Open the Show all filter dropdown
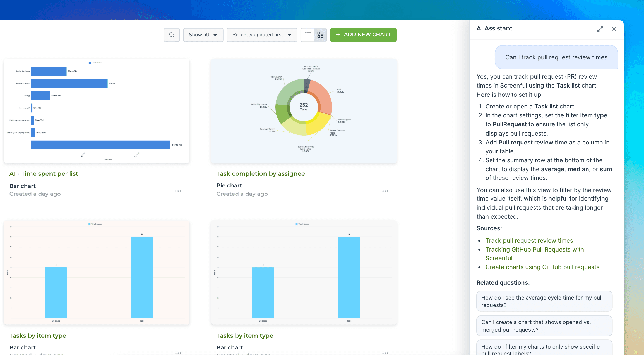Screen dimensions: 644x355 point(203,35)
